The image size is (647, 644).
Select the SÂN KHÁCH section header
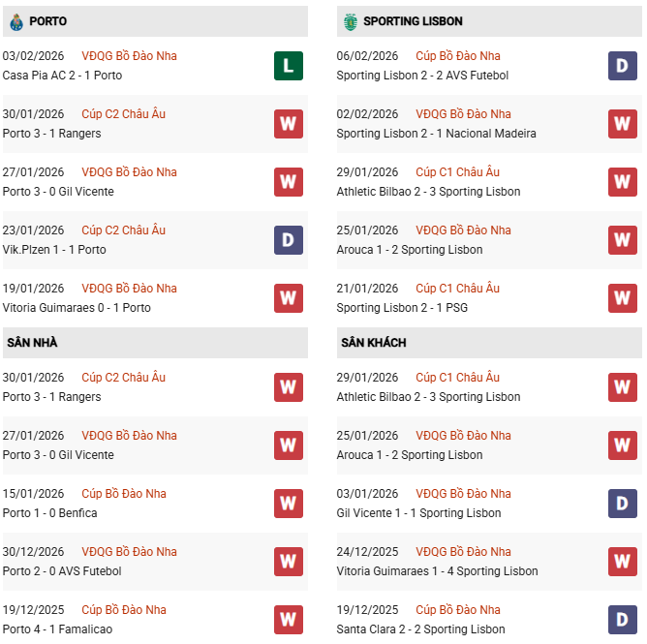(x=373, y=343)
